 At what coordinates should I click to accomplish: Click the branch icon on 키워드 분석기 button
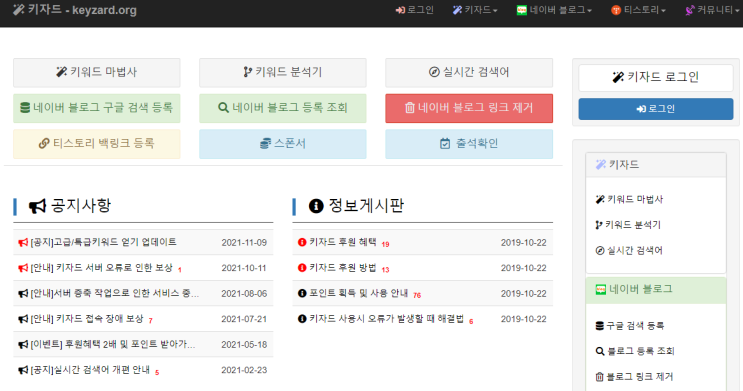point(247,72)
